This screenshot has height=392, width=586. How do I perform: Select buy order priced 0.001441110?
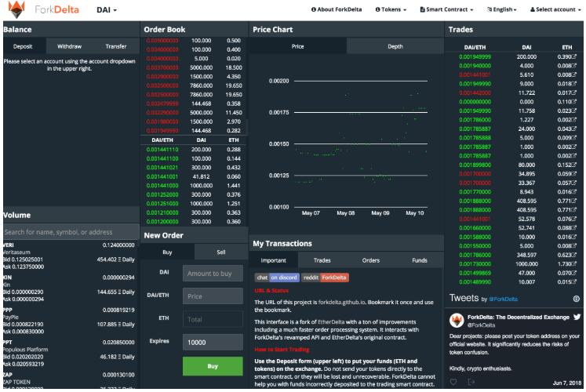[x=194, y=149]
